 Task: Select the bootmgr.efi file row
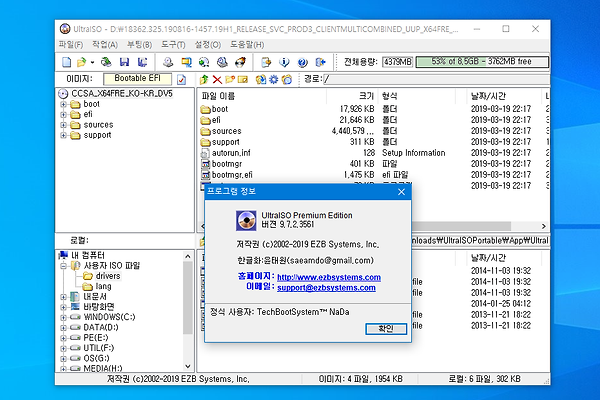click(232, 175)
